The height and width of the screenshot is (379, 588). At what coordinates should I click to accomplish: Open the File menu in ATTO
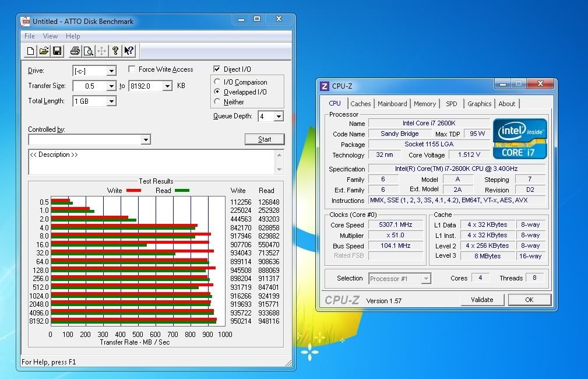pos(30,36)
